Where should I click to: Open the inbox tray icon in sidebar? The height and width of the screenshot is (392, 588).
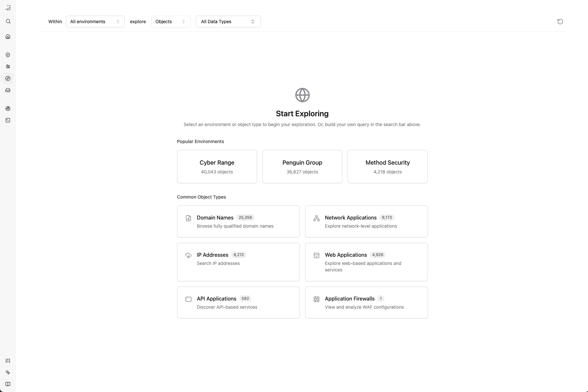point(8,90)
